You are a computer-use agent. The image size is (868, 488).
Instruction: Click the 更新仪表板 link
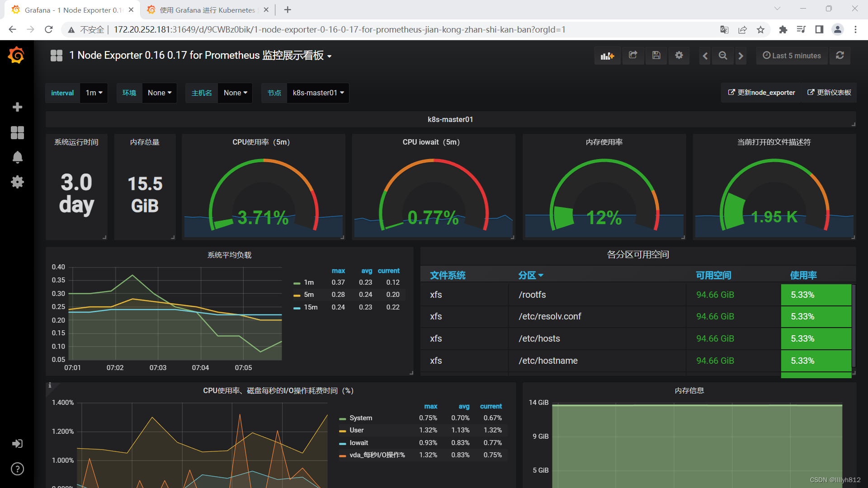pyautogui.click(x=829, y=93)
